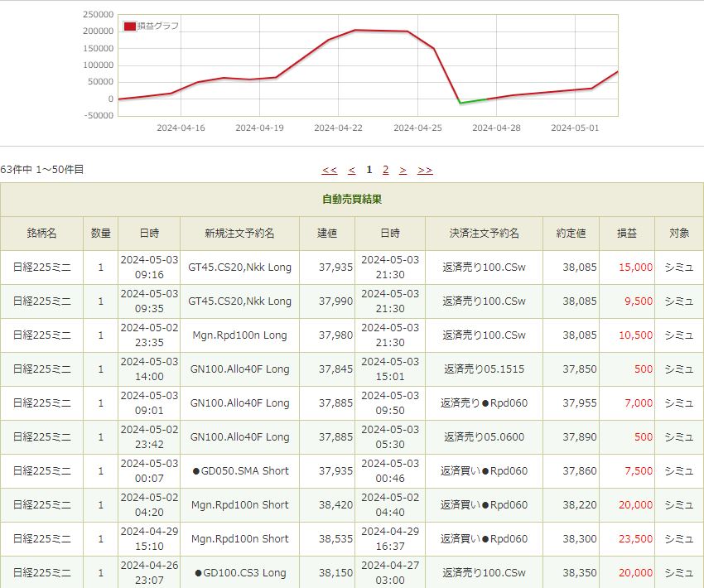Click 返済売り●Rpd060 settlement name
Image resolution: width=704 pixels, height=588 pixels.
coord(484,403)
